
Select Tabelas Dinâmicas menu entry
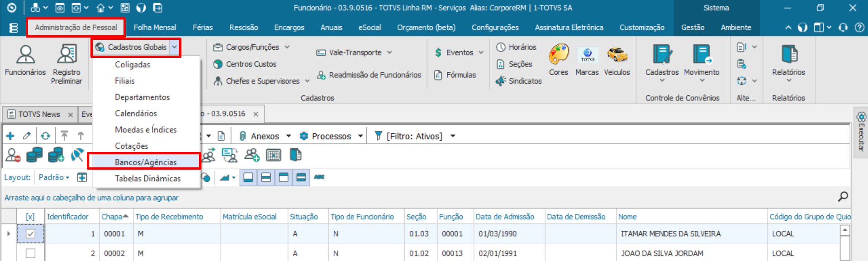click(146, 178)
